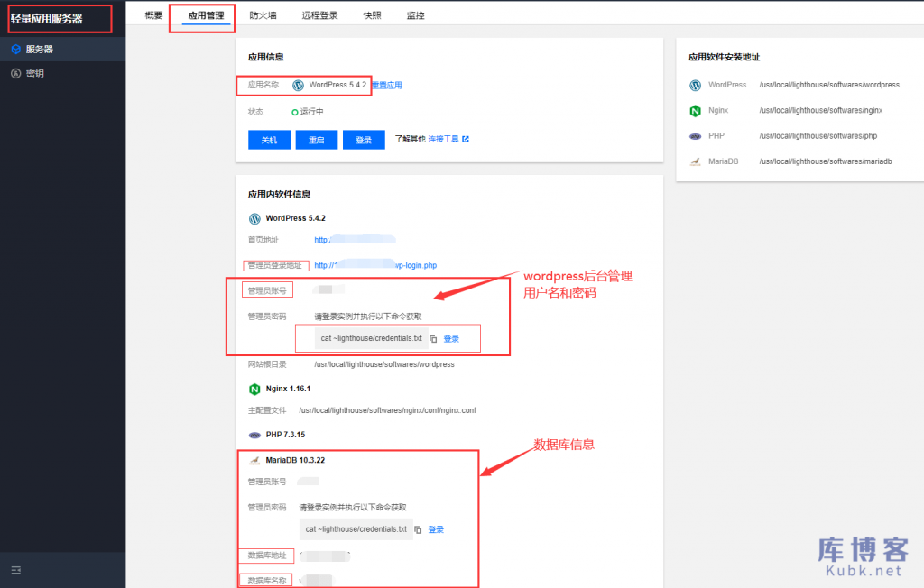Click the 应用内软件信息 heading
Image resolution: width=924 pixels, height=588 pixels.
(280, 194)
